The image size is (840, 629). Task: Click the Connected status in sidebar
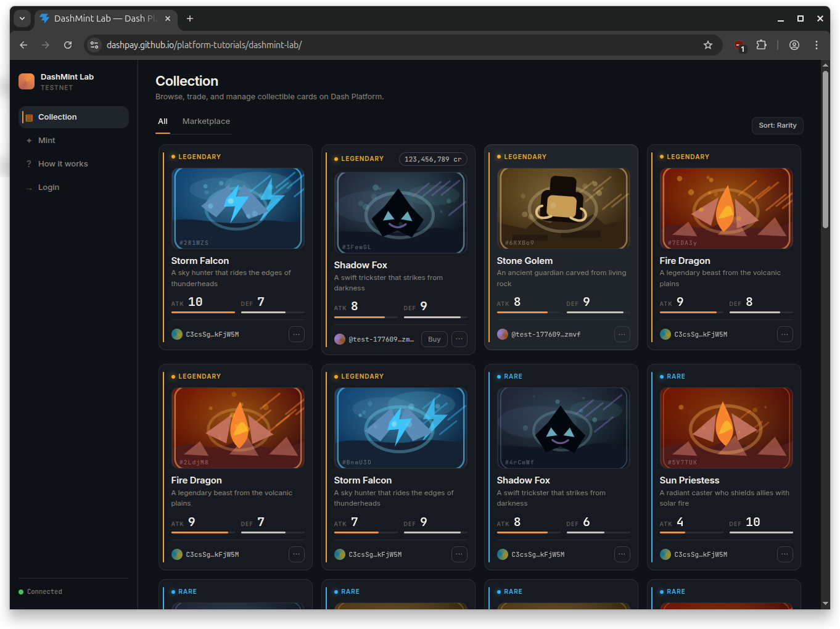(41, 591)
